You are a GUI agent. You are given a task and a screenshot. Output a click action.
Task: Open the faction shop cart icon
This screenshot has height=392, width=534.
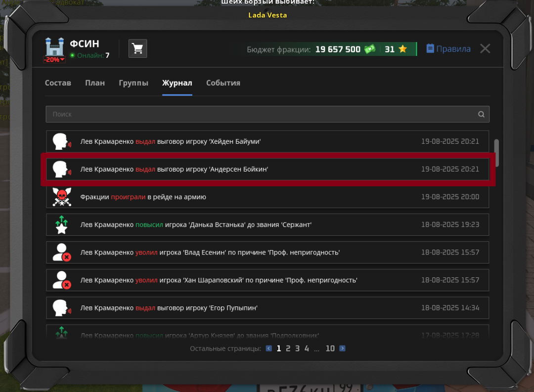tap(138, 48)
